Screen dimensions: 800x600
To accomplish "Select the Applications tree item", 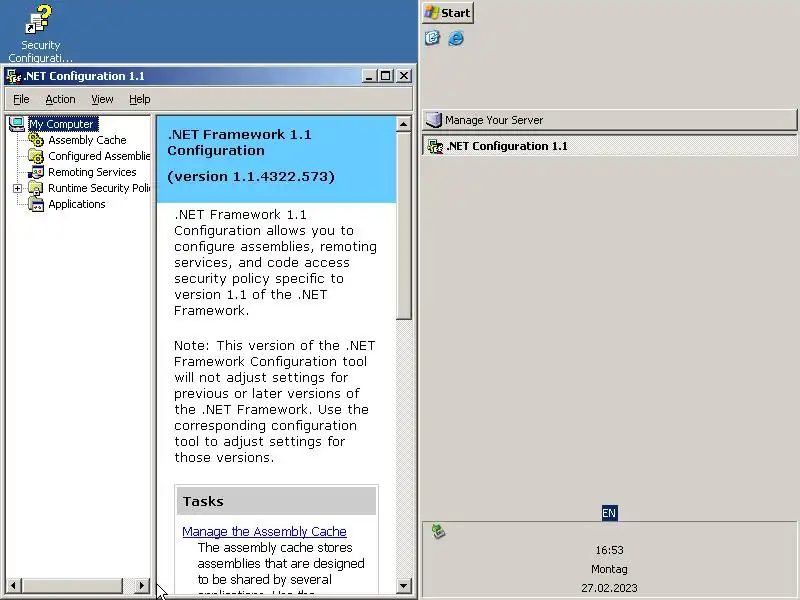I will coord(77,204).
